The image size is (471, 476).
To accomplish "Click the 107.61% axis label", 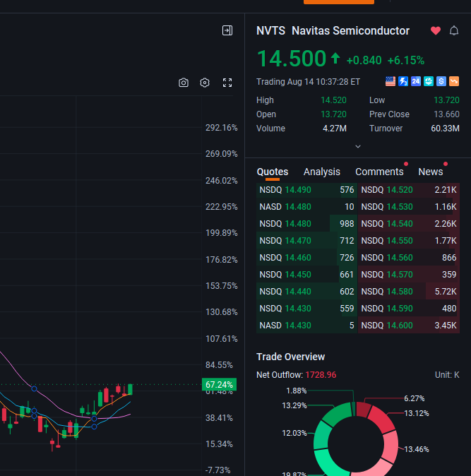I will [222, 339].
